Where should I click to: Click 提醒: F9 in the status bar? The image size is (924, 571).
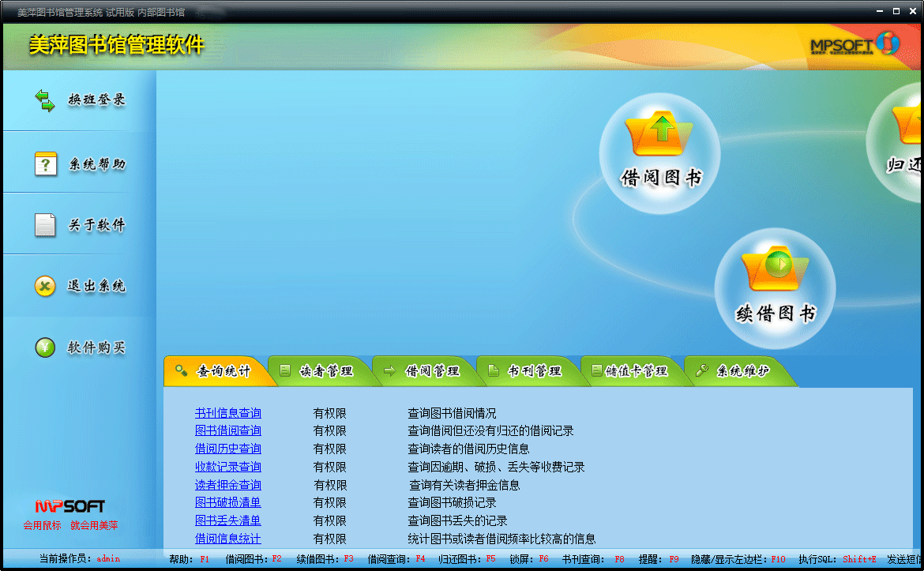pyautogui.click(x=659, y=559)
